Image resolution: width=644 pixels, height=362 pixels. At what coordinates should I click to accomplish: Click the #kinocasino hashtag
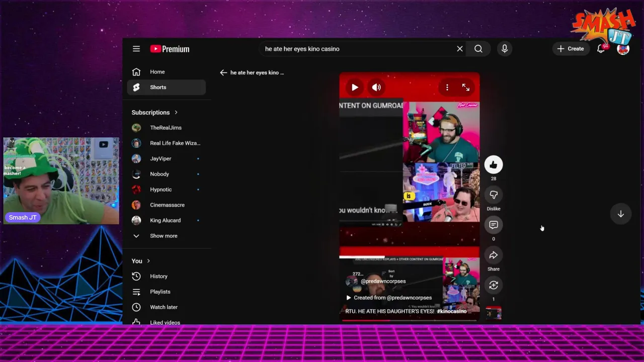click(x=452, y=311)
